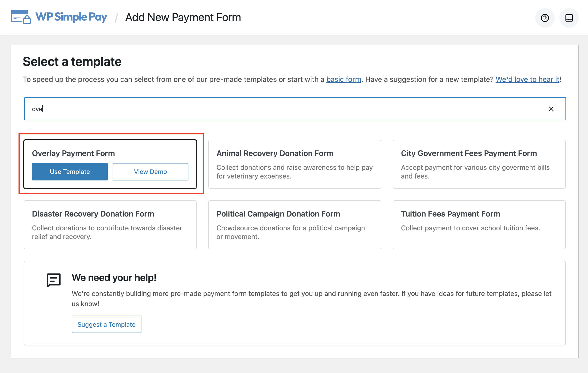Select the Political Campaign Donation Form template

pos(294,225)
